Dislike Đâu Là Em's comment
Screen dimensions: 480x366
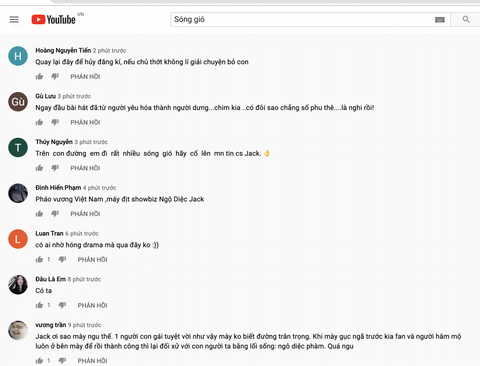click(x=62, y=305)
